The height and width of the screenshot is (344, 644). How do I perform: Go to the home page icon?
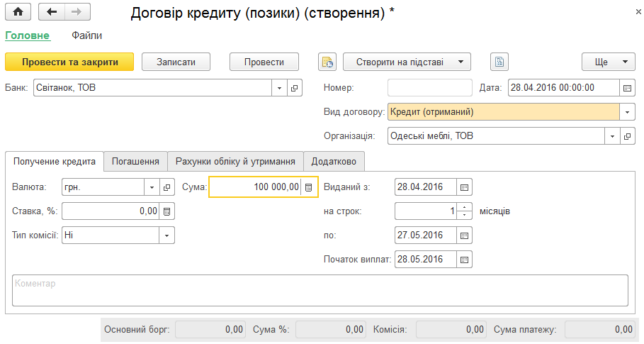[x=18, y=11]
